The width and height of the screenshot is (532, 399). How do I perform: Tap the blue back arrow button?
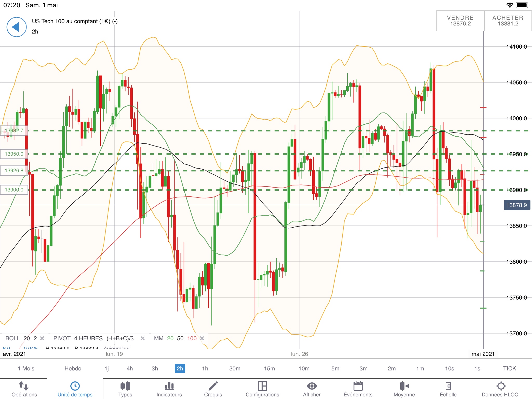tap(16, 27)
